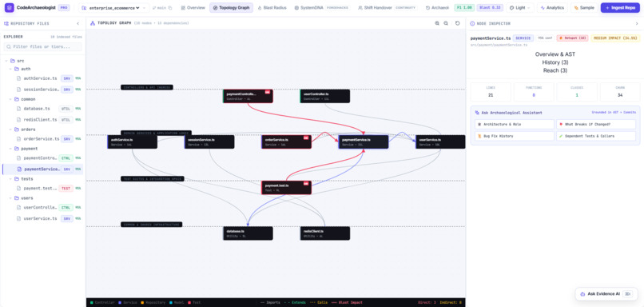This screenshot has width=644, height=307.
Task: Click the SERVICE badge of paymentService.ts
Action: click(x=523, y=38)
